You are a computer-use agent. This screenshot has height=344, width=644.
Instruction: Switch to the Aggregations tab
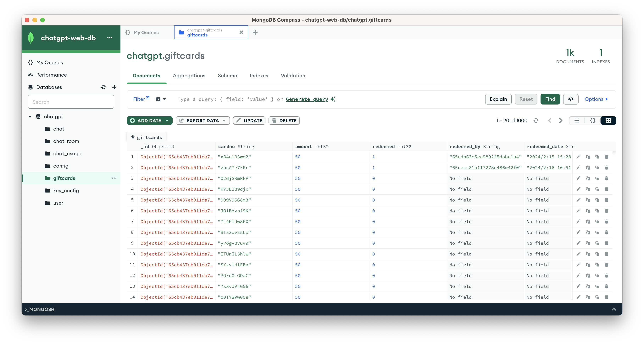[x=189, y=76]
